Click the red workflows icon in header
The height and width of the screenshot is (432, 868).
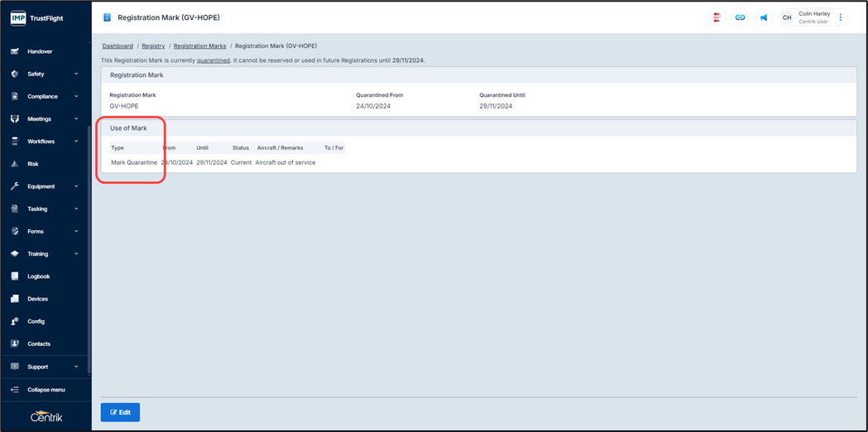717,17
